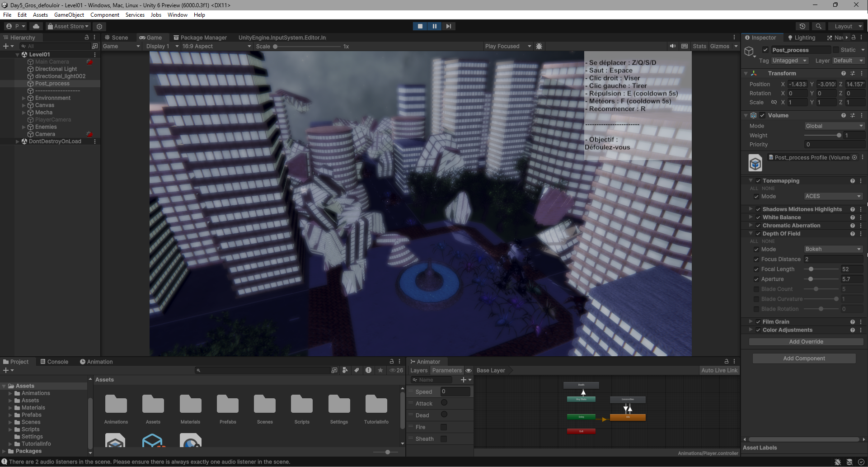Open the Undo History icon
868x467 pixels.
coord(802,26)
